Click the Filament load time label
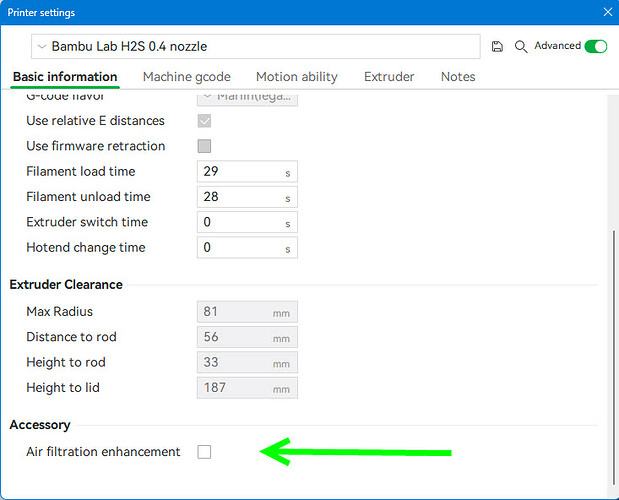The image size is (619, 500). point(81,172)
